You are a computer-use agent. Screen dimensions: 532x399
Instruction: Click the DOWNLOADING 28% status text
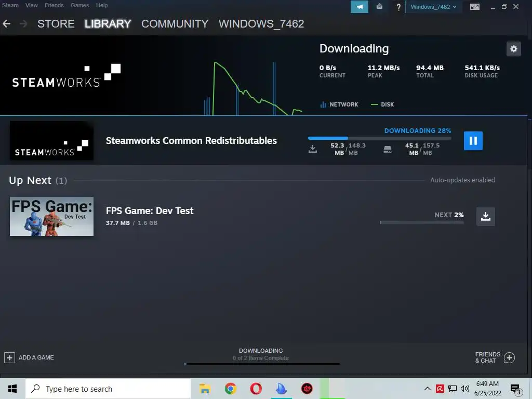418,130
